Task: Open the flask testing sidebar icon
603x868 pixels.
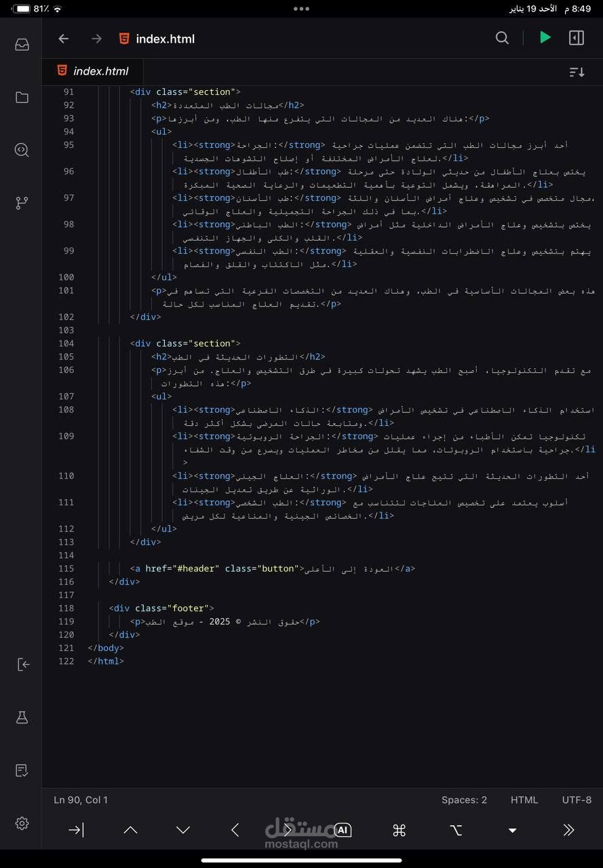Action: point(22,717)
